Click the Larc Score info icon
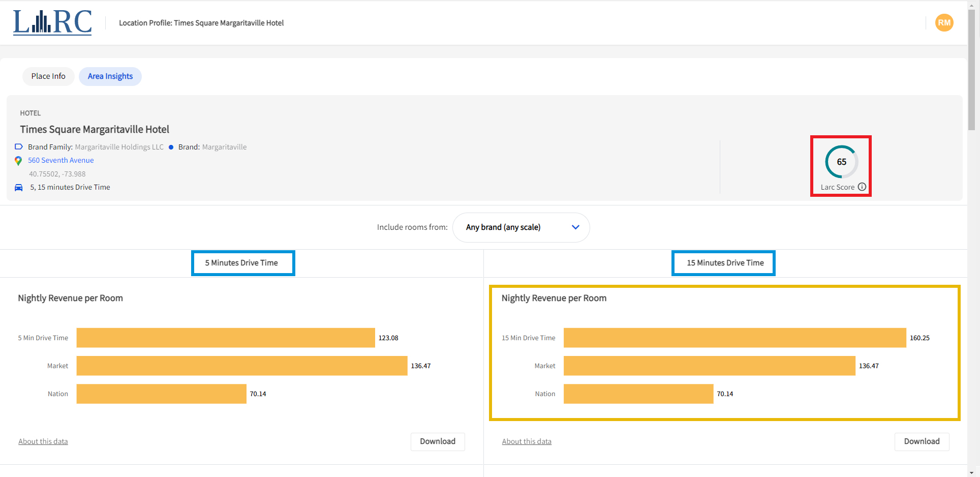Viewport: 980px width, 477px height. coord(862,187)
